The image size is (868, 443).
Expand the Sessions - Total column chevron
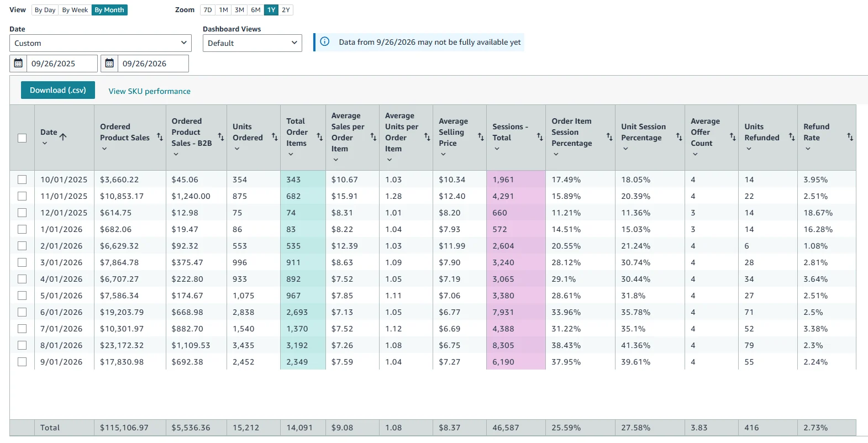point(497,149)
